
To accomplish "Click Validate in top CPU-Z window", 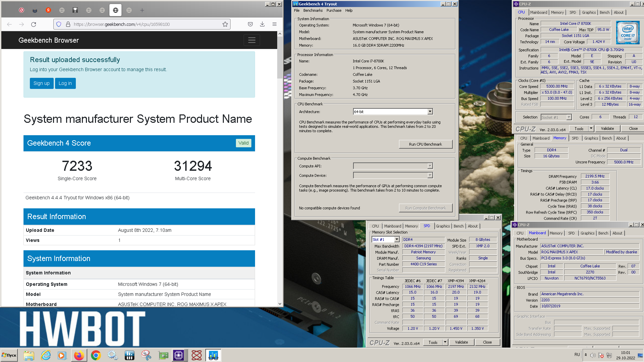I will (607, 128).
